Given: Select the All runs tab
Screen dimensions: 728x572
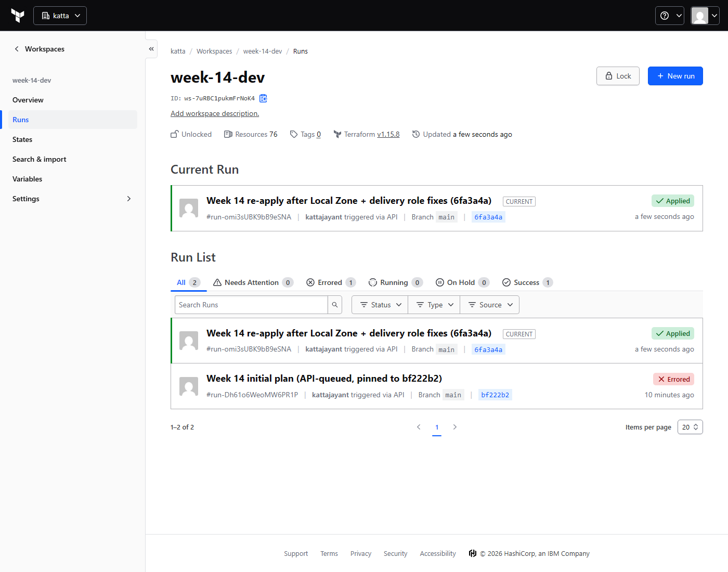Looking at the screenshot, I should click(188, 282).
